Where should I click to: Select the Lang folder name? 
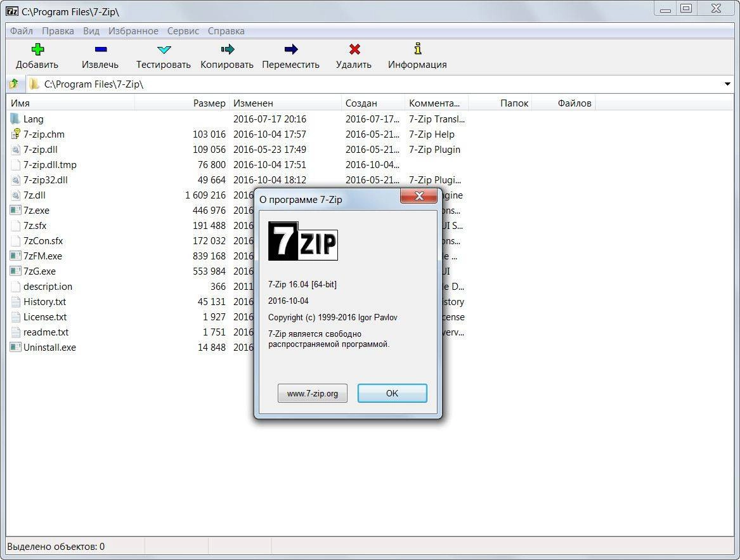point(34,119)
